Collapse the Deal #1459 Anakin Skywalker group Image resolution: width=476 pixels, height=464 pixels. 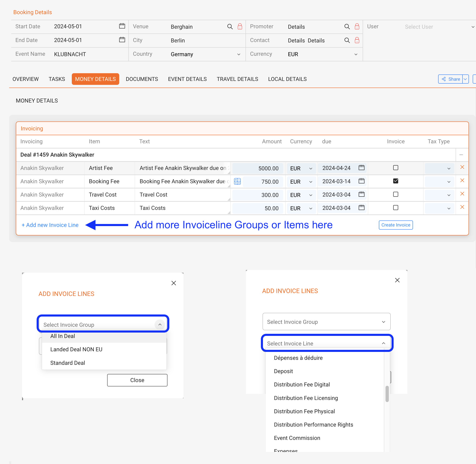tap(461, 155)
